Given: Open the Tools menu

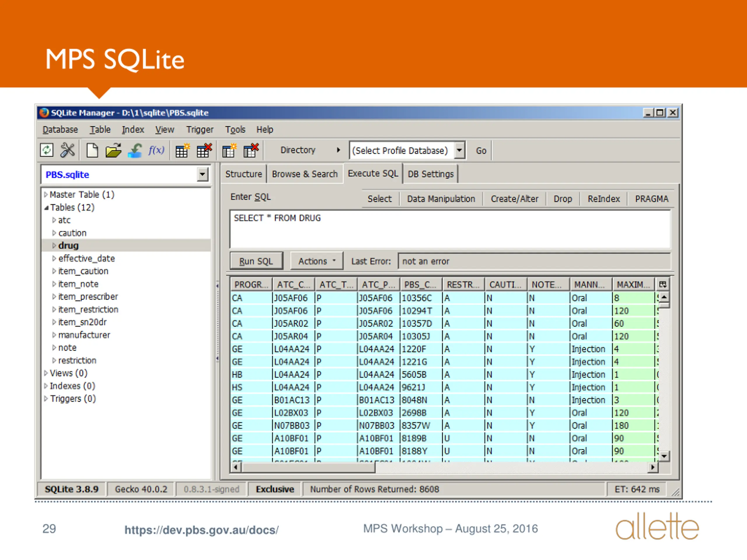Looking at the screenshot, I should point(235,129).
